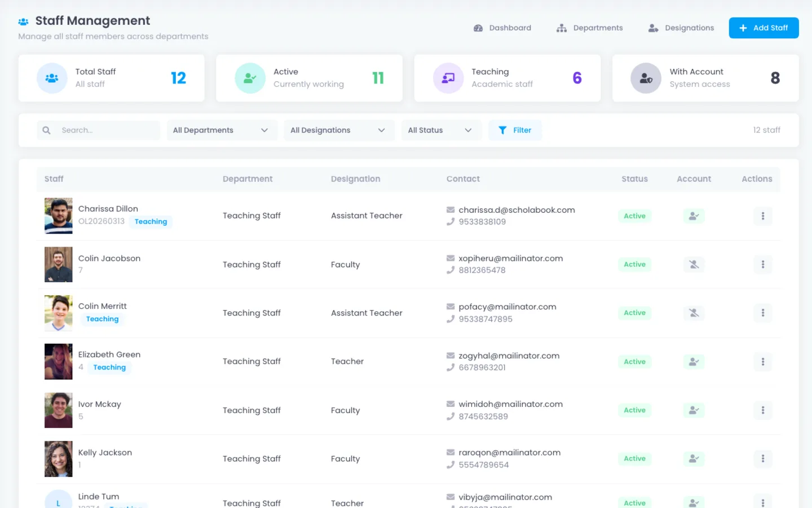Open the Departments page
The width and height of the screenshot is (812, 508).
[x=590, y=28]
